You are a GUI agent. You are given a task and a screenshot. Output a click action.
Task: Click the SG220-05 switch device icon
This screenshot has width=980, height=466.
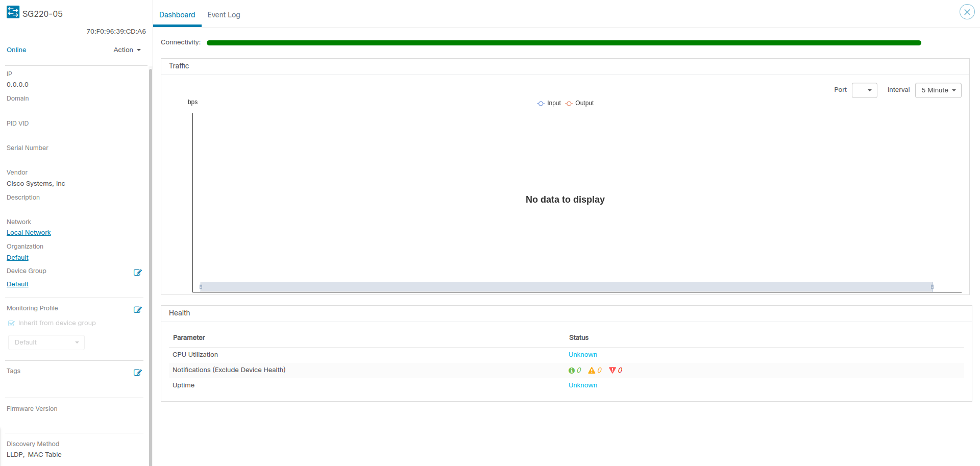(12, 12)
